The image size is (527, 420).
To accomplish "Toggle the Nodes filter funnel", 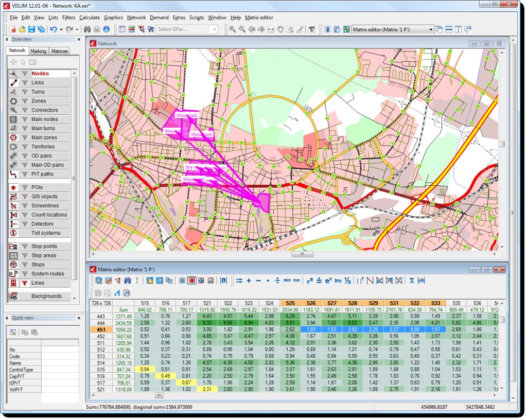I will [25, 74].
